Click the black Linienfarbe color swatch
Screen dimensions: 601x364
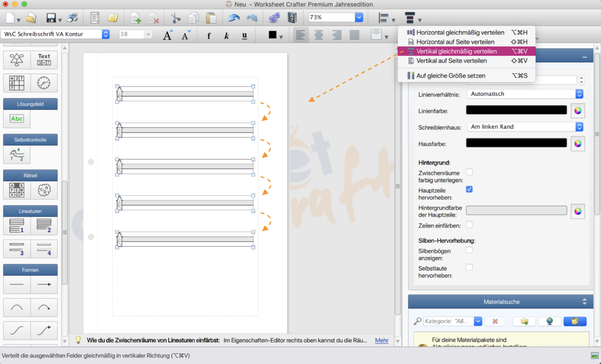pos(516,110)
